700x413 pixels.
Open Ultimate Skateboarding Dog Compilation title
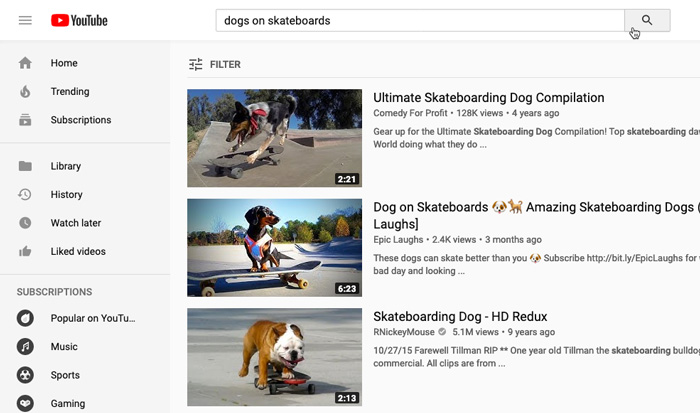pos(488,98)
